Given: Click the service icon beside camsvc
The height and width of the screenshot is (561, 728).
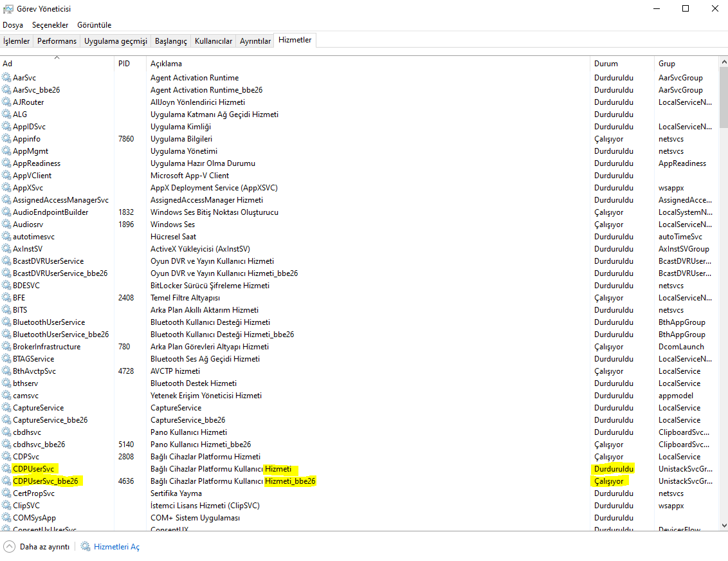Looking at the screenshot, I should click(x=6, y=396).
